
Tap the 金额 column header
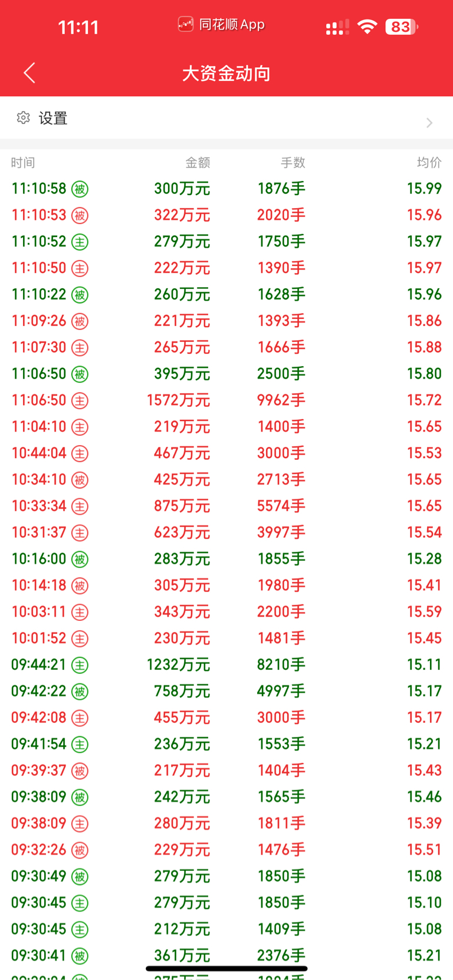click(x=198, y=163)
